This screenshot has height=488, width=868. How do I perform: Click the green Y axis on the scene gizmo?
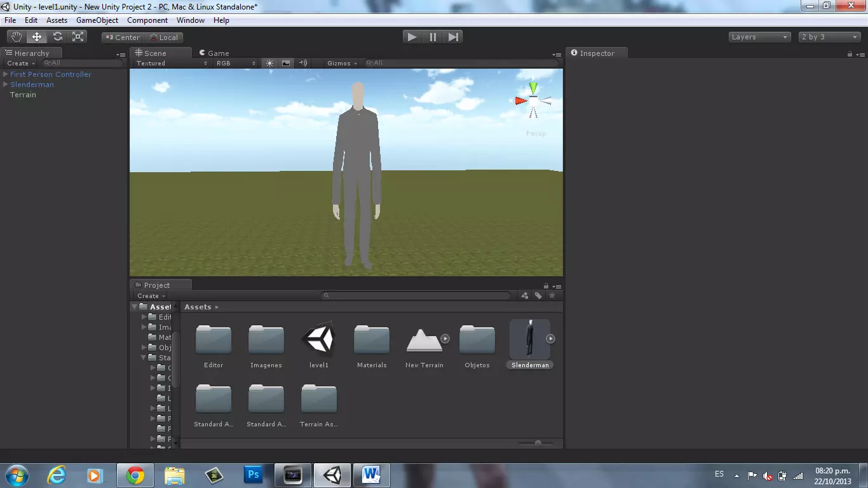coord(533,86)
